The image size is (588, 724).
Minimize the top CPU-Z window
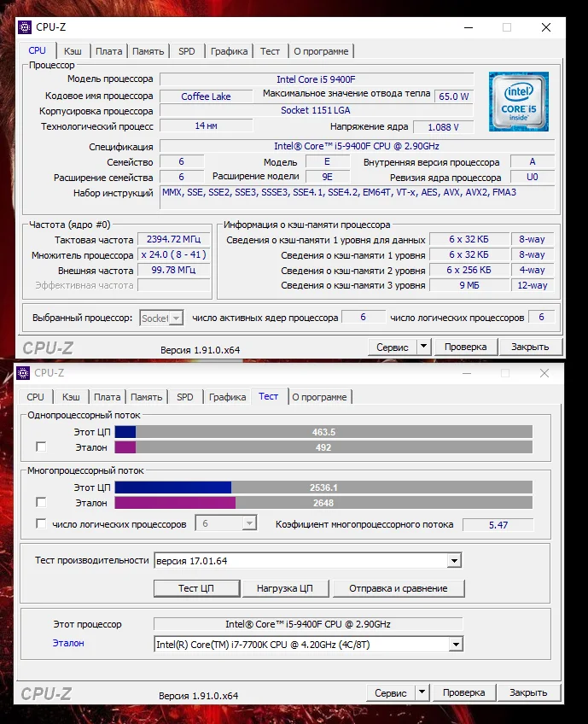(x=469, y=27)
